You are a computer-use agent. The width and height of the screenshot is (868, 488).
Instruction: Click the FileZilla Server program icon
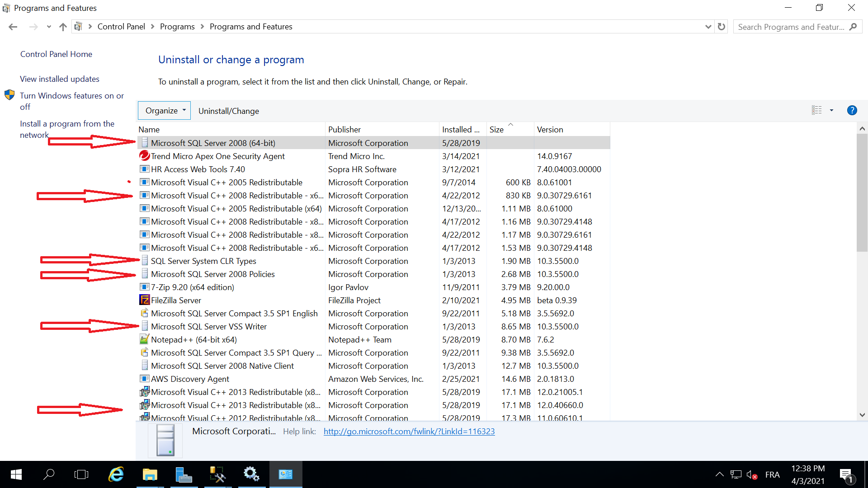tap(144, 300)
